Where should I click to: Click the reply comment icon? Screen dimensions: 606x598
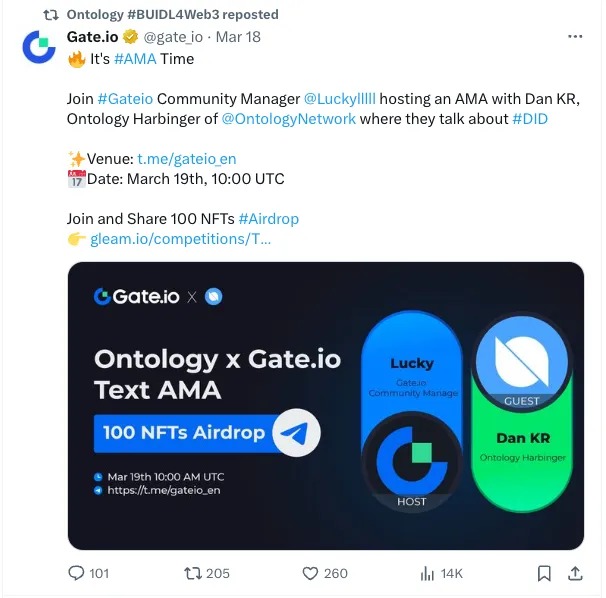77,573
